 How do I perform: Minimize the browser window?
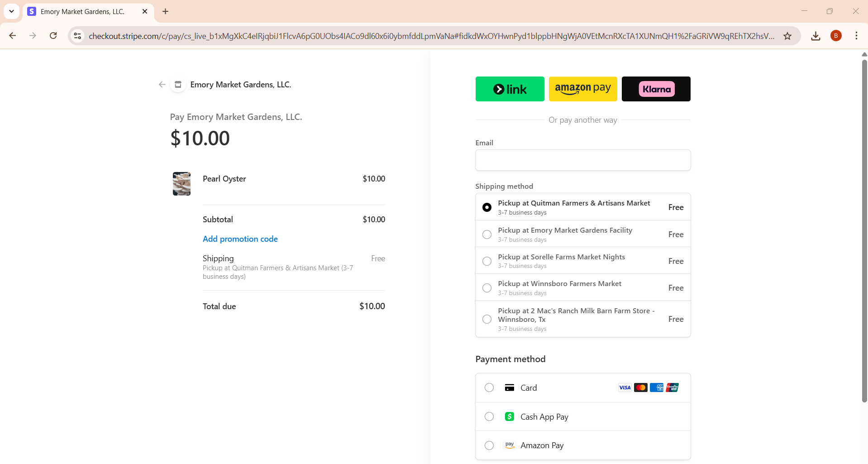tap(804, 11)
